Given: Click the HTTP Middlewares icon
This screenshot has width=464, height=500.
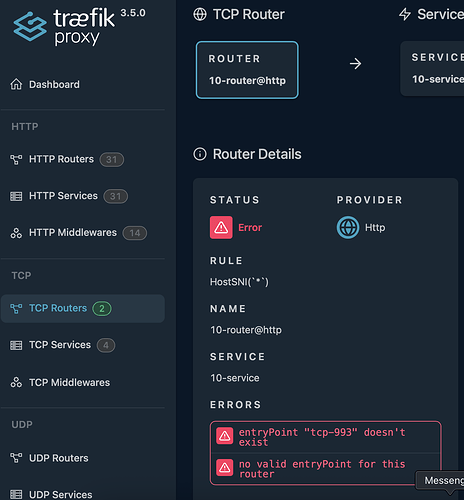Looking at the screenshot, I should coord(16,233).
